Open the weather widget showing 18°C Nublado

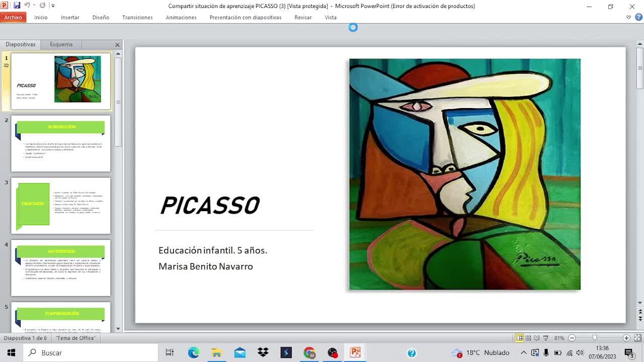(x=480, y=353)
